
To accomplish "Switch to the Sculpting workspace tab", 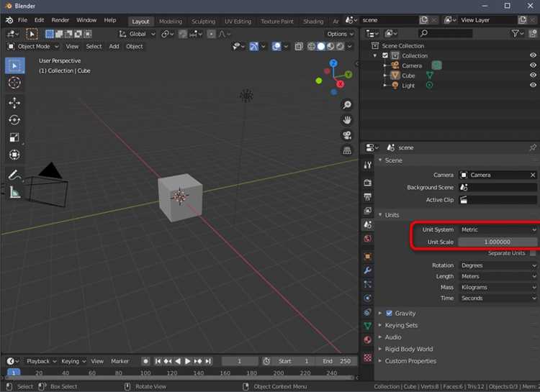I will pos(203,22).
